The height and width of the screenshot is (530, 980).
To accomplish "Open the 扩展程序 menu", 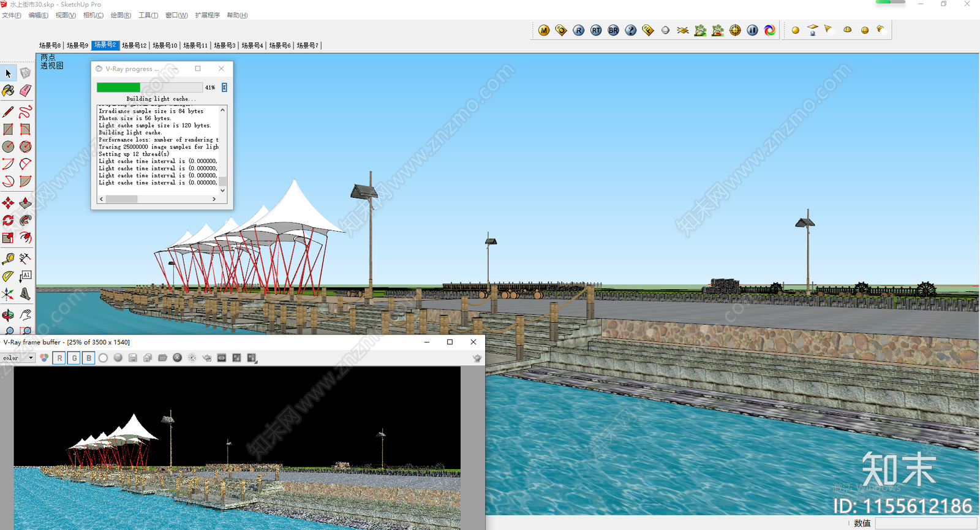I will tap(208, 15).
